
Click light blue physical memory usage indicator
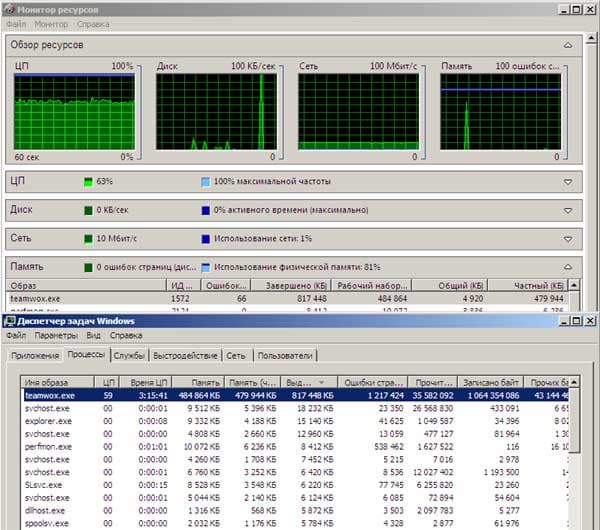205,267
